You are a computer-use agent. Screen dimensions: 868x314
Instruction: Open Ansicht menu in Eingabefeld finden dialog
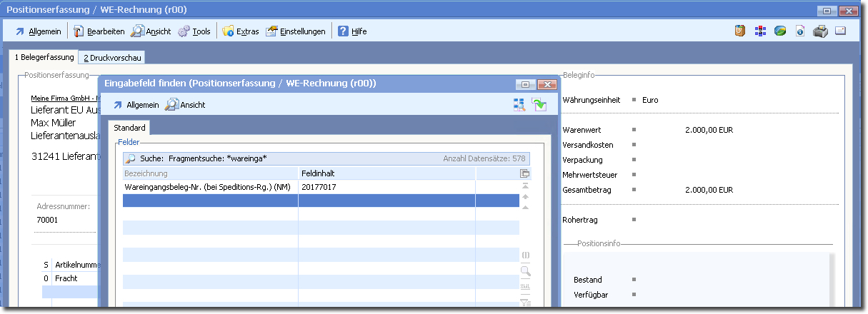185,105
